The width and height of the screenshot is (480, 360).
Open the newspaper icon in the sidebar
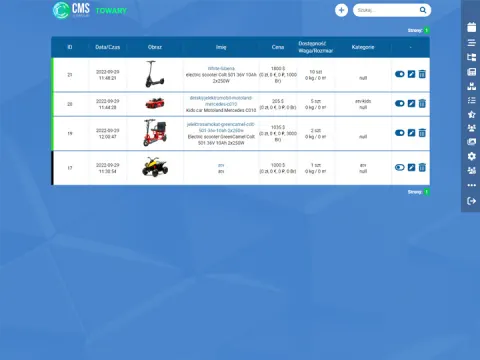coord(471,72)
